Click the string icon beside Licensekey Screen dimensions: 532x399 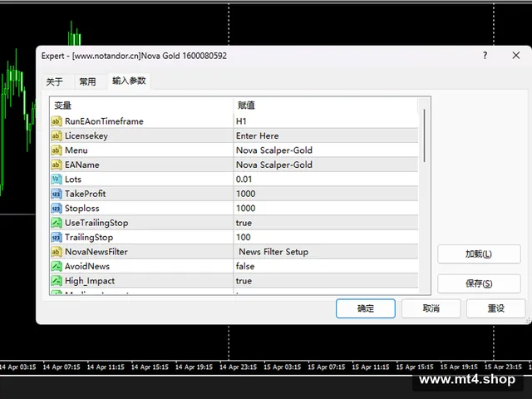point(57,135)
